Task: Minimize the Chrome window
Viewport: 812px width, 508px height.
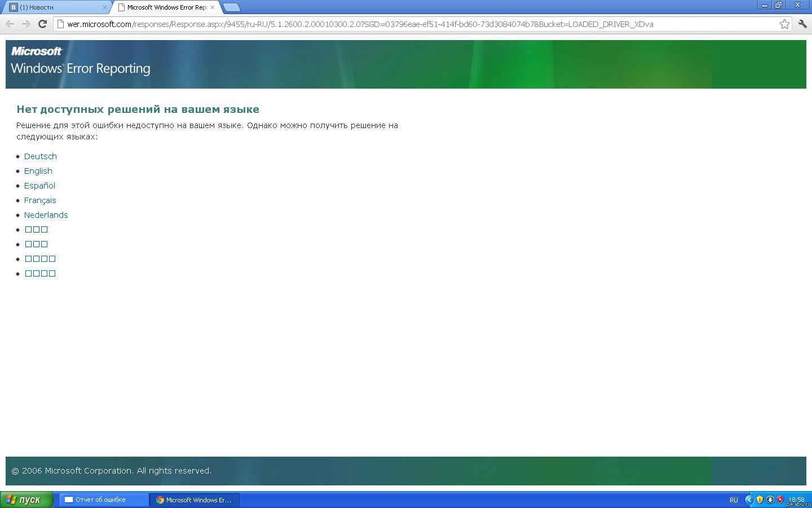Action: [x=765, y=5]
